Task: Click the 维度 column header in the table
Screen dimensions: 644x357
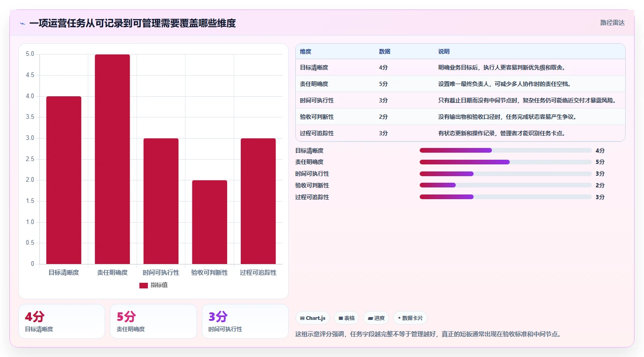Action: [x=306, y=52]
